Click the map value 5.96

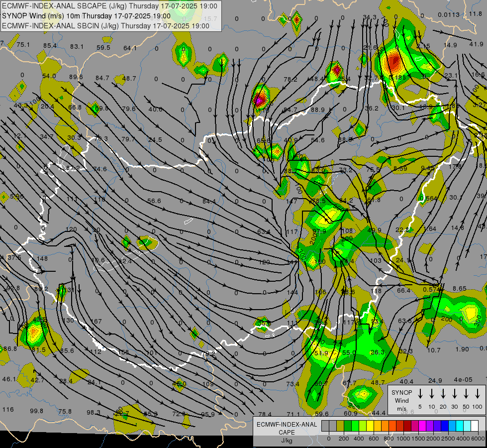17,197
